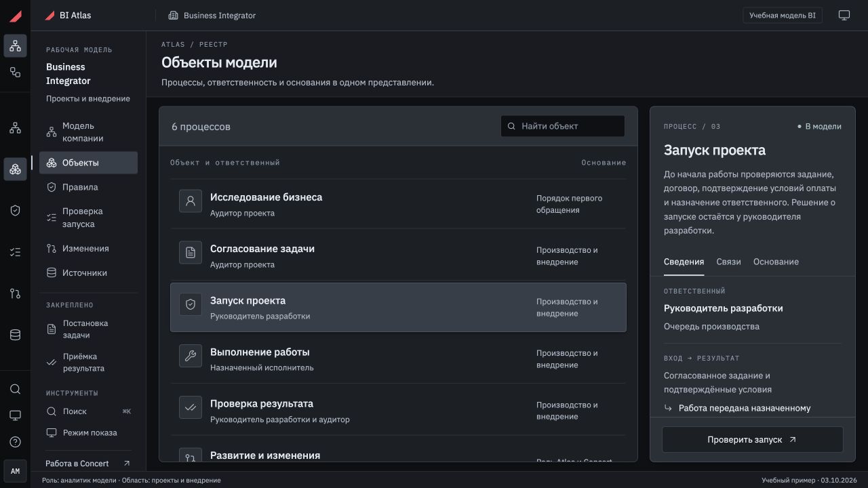Viewport: 868px width, 488px height.
Task: Click the Проверить запуск button
Action: click(753, 440)
